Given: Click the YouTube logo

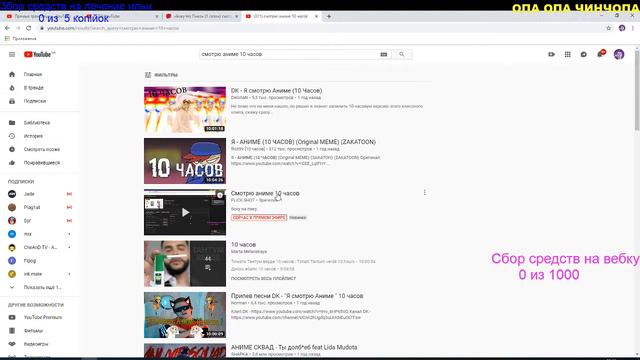Looking at the screenshot, I should tap(39, 54).
